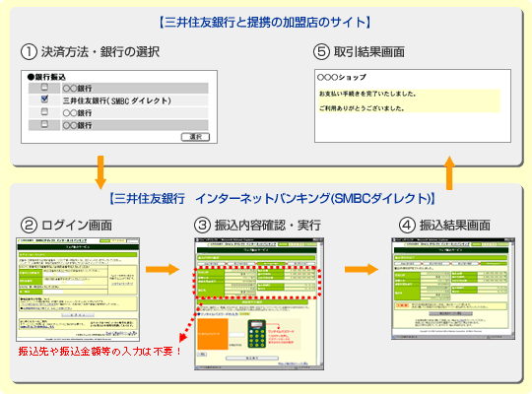Click the red 振込先や振込金額等の入力は不要！ note

click(100, 351)
